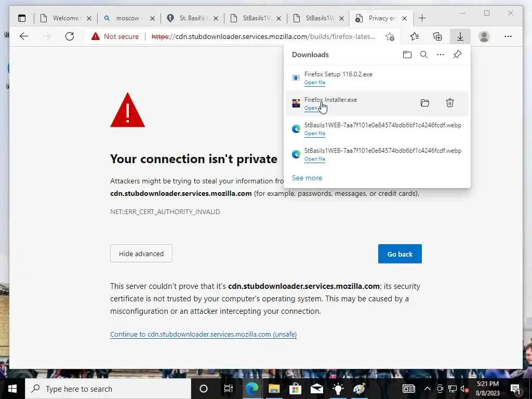Pin the Downloads panel
Screen dimensions: 532x399
coord(457,55)
